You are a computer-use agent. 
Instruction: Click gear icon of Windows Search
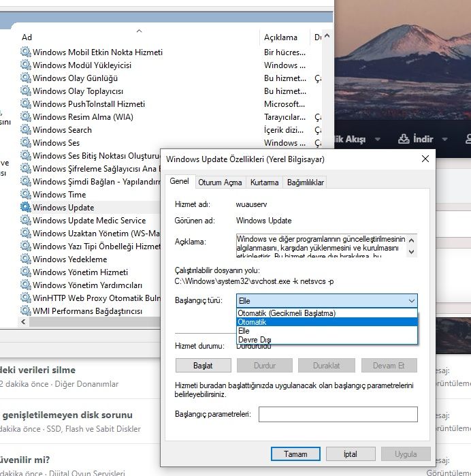[26, 129]
